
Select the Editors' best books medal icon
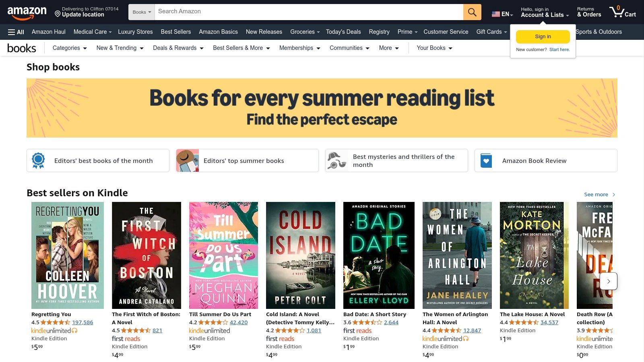pyautogui.click(x=38, y=160)
